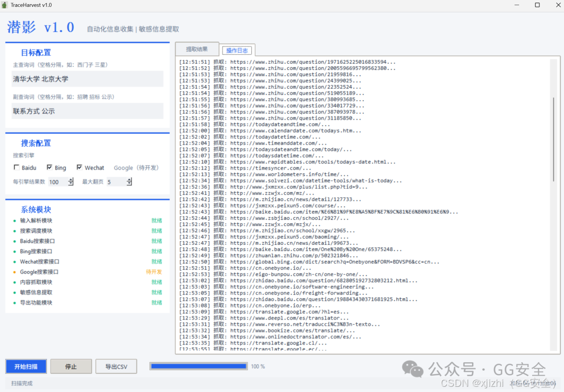Click the 潜影 v1.0 title heading
This screenshot has height=392, width=564.
tap(41, 27)
